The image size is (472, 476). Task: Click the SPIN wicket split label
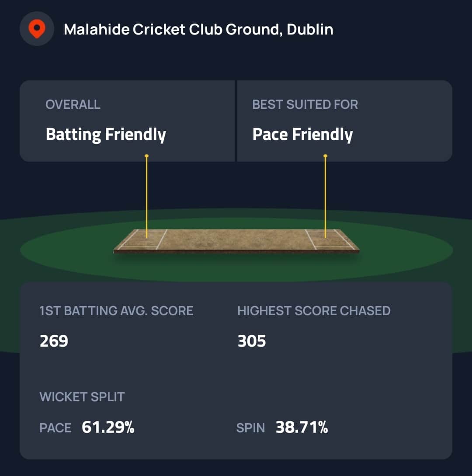[x=250, y=428]
